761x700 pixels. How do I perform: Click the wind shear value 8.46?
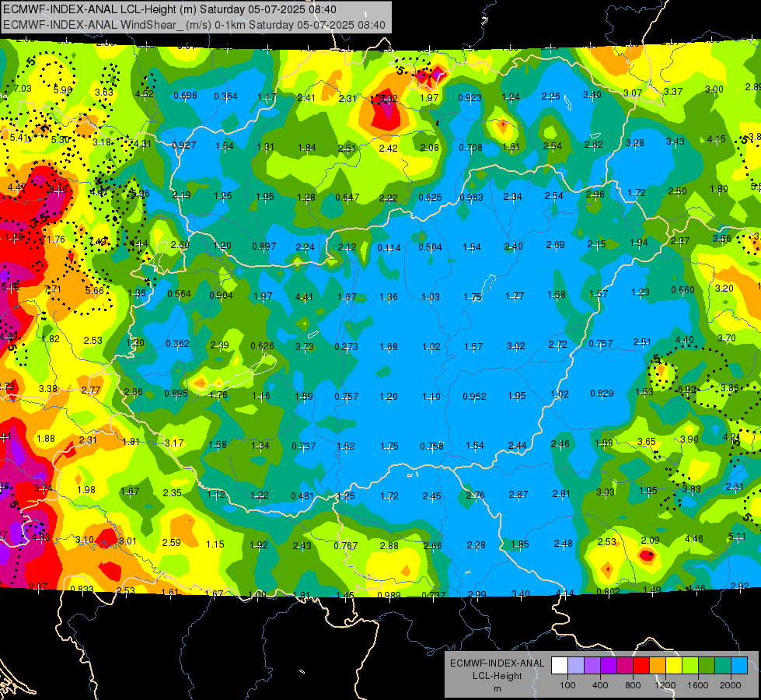coord(58,189)
